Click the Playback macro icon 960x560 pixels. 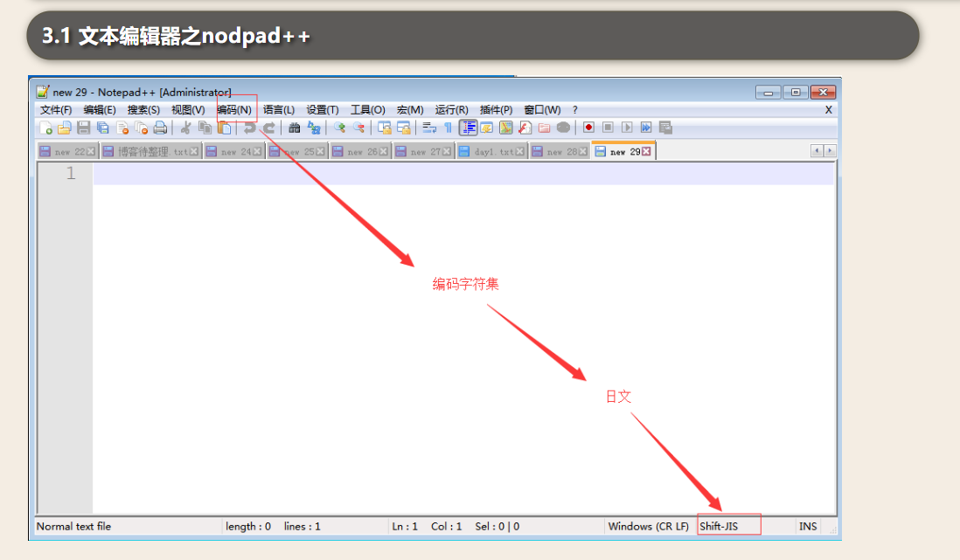(627, 128)
